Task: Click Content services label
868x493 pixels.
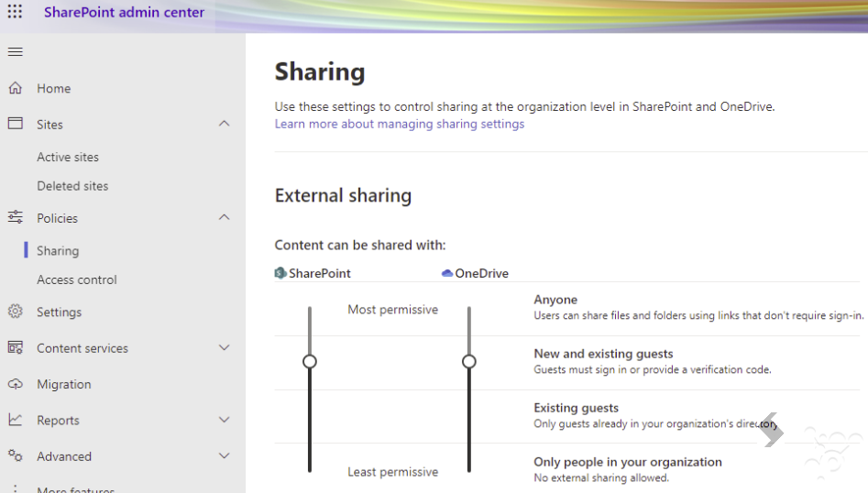Action: [82, 348]
